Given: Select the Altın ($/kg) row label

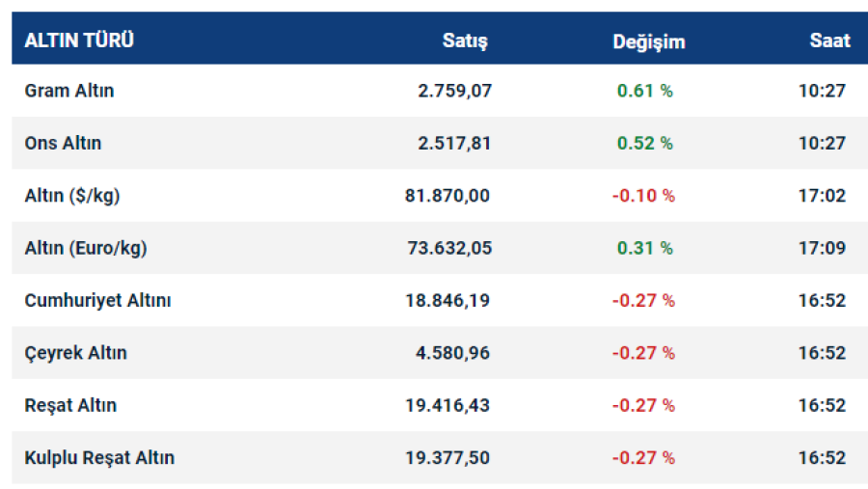Looking at the screenshot, I should pos(72,196).
